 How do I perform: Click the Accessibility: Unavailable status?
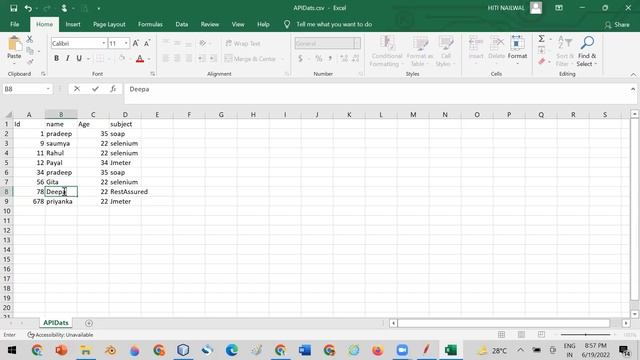[x=60, y=335]
